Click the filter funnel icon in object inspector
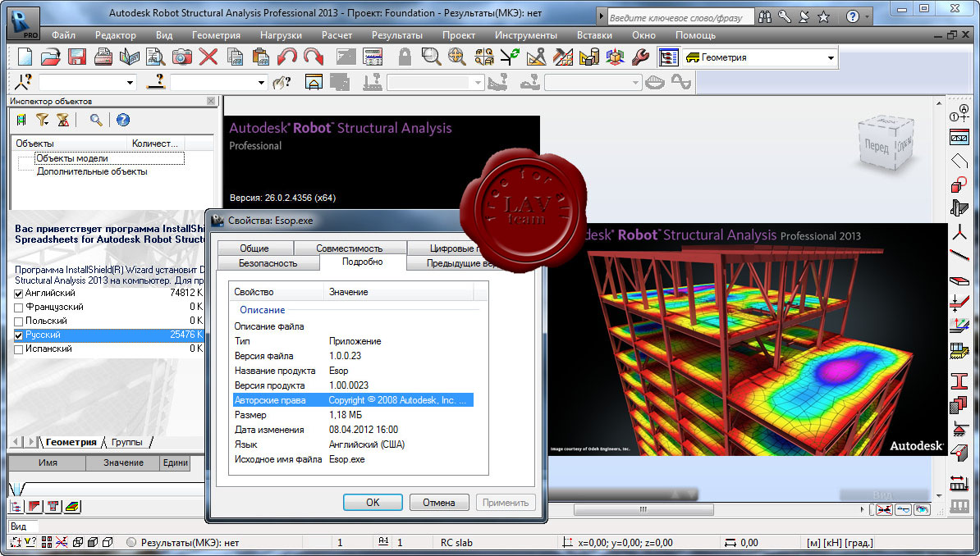The width and height of the screenshot is (980, 556). 42,120
